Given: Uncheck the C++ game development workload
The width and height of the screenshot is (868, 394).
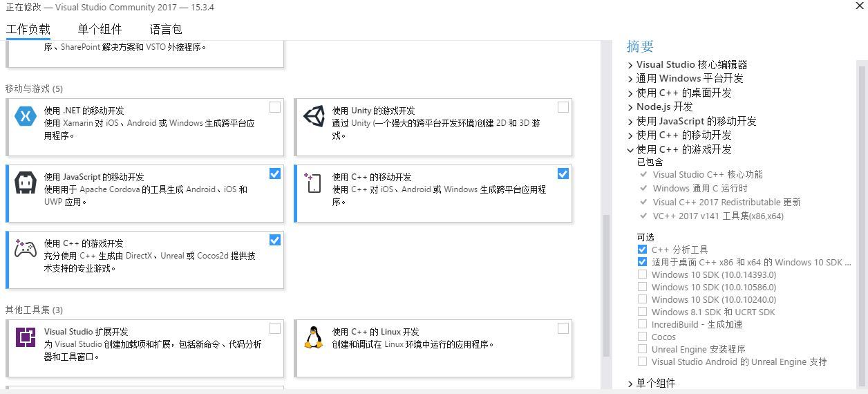Looking at the screenshot, I should point(275,240).
